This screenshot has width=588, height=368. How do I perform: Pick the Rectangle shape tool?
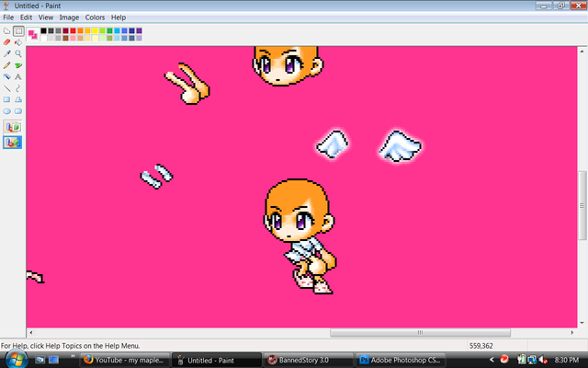[x=6, y=99]
